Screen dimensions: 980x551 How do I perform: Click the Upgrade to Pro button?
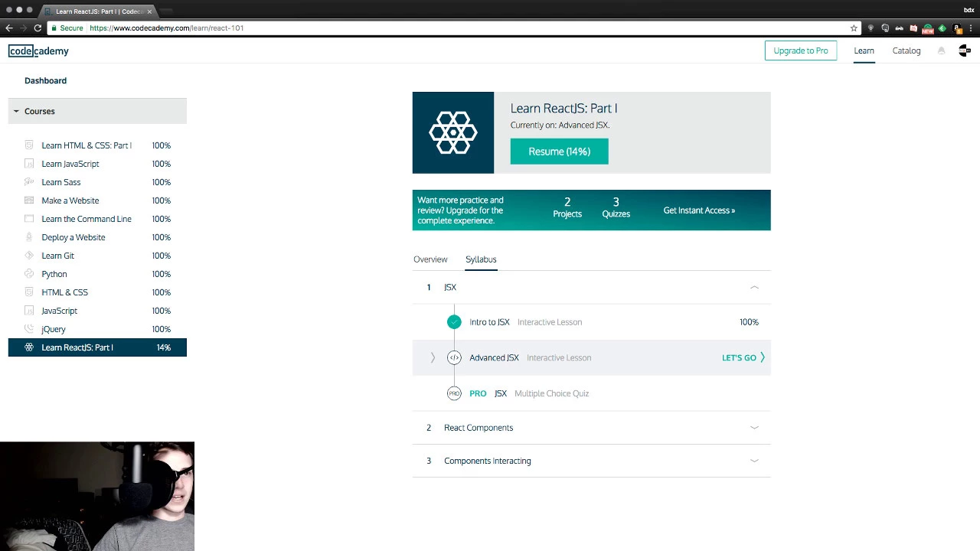(801, 51)
